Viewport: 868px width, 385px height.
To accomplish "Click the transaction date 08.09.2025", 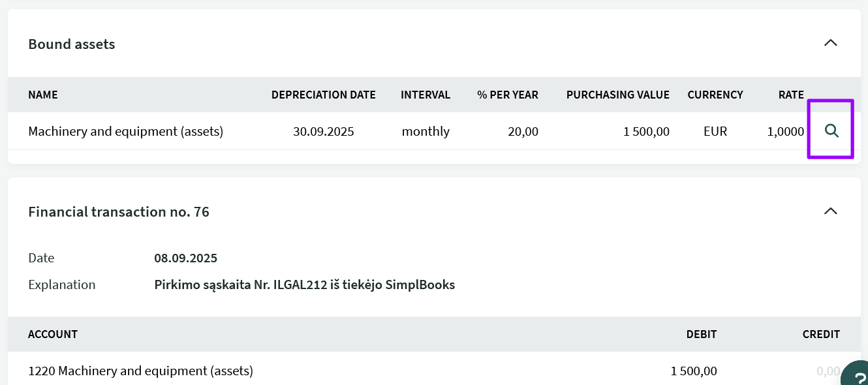I will [185, 258].
